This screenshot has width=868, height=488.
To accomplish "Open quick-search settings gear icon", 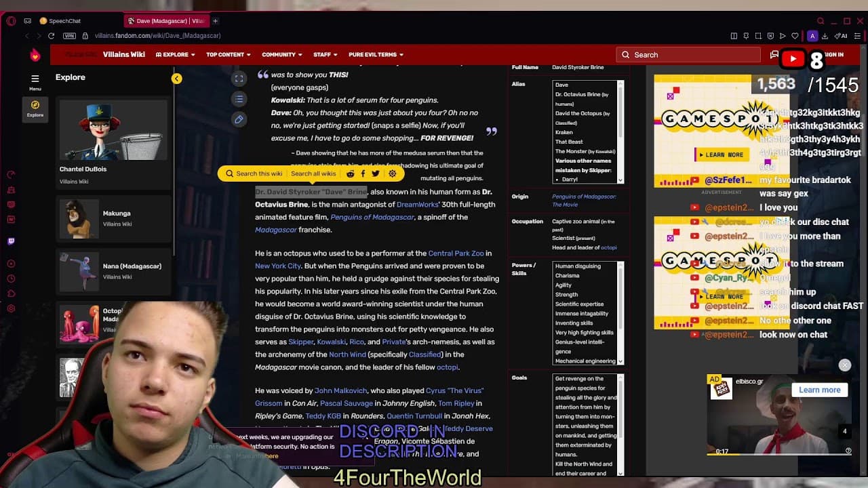I will coord(392,174).
